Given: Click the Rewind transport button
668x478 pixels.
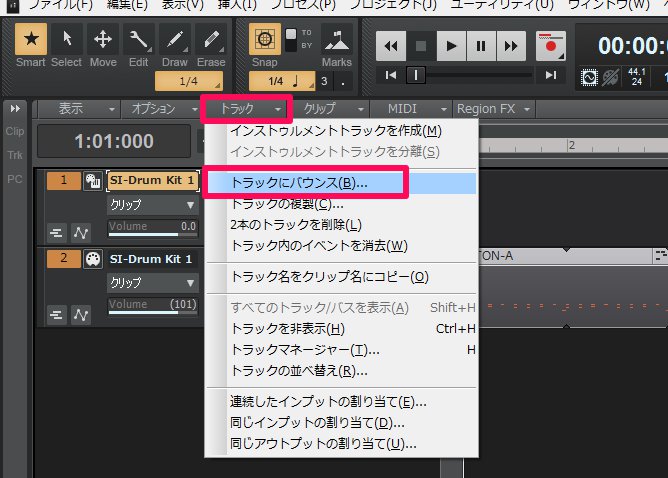Looking at the screenshot, I should 391,46.
